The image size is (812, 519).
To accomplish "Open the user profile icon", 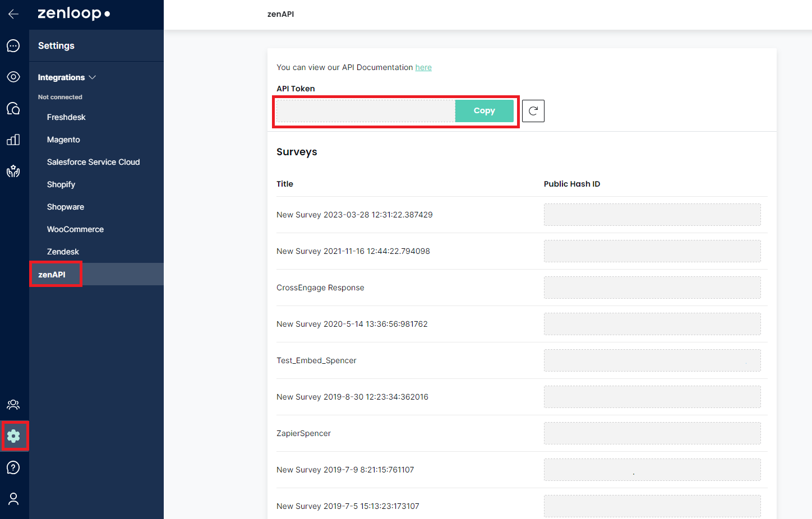I will pyautogui.click(x=13, y=499).
